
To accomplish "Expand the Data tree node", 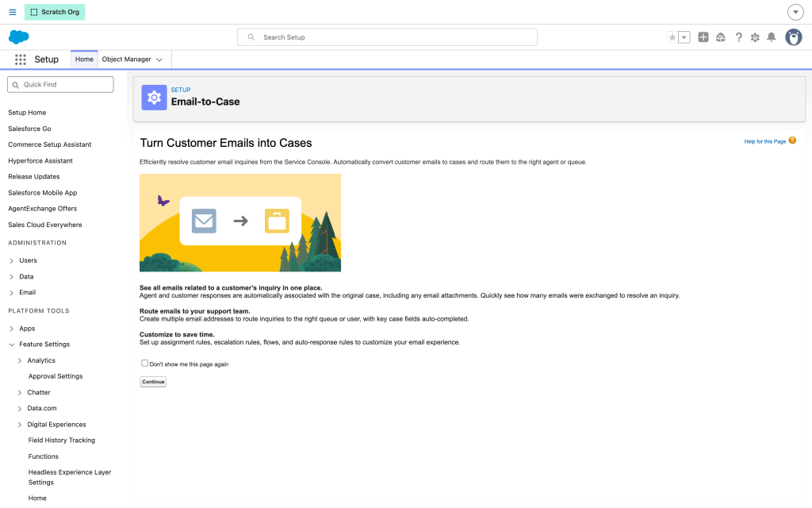I will [x=11, y=277].
